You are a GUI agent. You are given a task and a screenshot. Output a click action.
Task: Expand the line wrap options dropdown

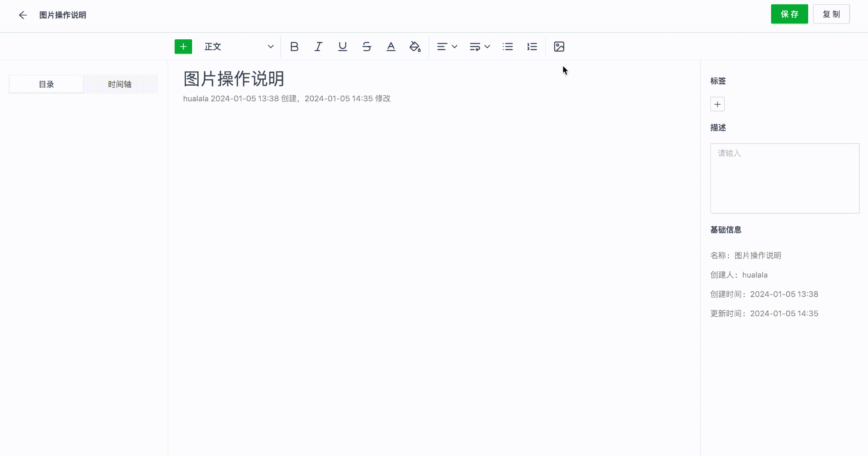pyautogui.click(x=479, y=47)
